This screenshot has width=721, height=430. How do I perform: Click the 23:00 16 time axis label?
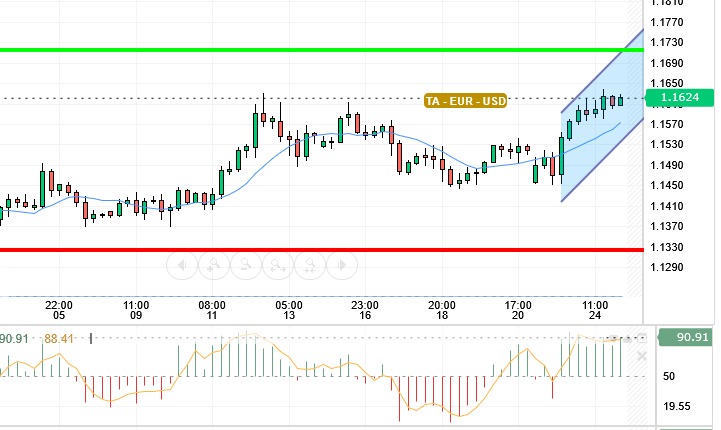(365, 310)
